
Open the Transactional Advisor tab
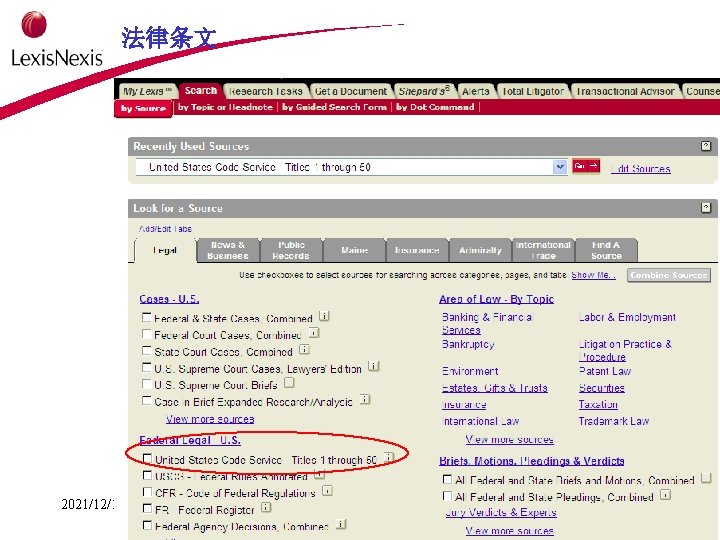coord(625,91)
